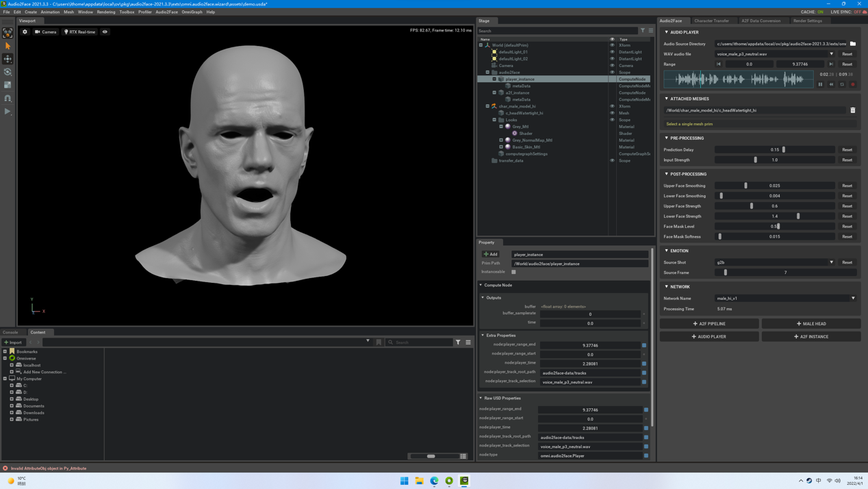The image size is (868, 489).
Task: Toggle visibility of defaultLight_01
Action: (612, 52)
